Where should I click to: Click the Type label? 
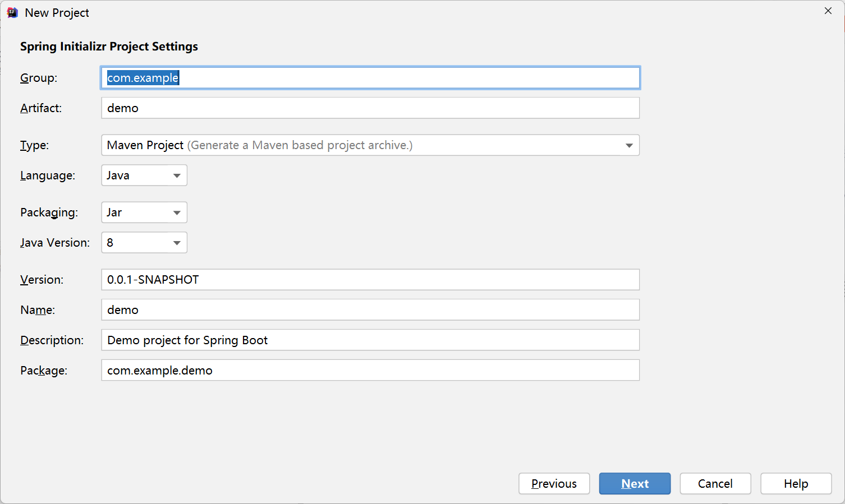click(35, 145)
